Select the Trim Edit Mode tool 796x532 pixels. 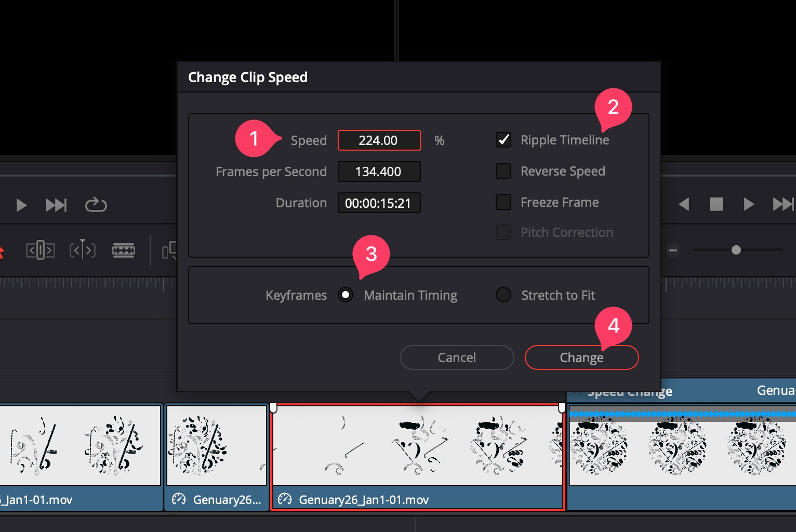pyautogui.click(x=41, y=251)
